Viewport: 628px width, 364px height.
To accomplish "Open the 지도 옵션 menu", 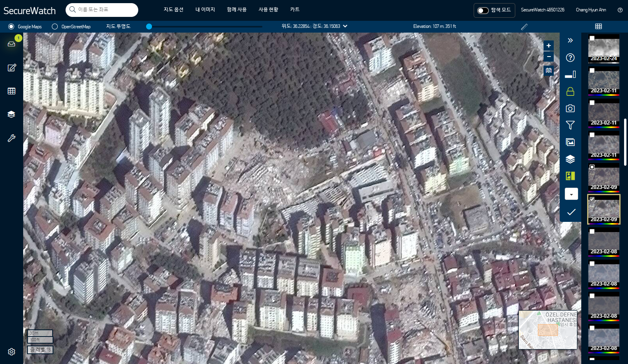I will click(174, 10).
